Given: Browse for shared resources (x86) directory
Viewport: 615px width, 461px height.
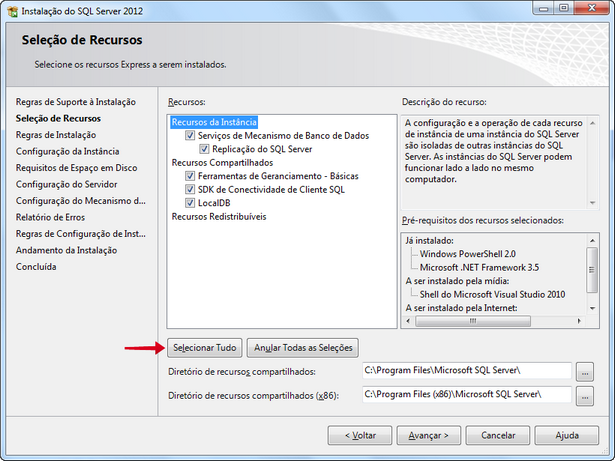Looking at the screenshot, I should [x=585, y=396].
